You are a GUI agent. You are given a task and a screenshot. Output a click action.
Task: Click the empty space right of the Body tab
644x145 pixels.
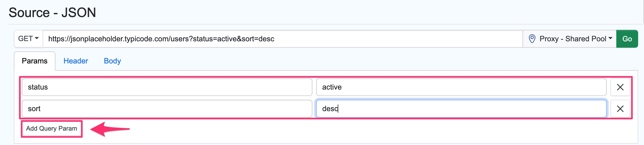(x=346, y=61)
